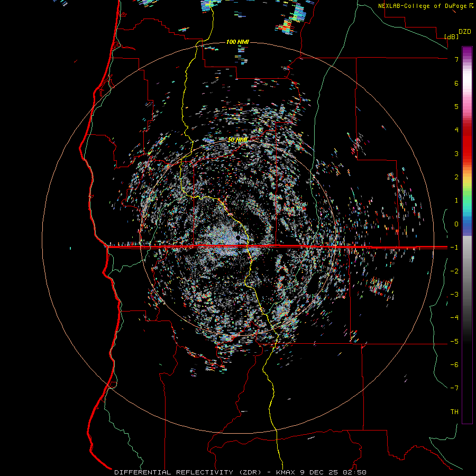Click the 7 value on color scale

456,59
